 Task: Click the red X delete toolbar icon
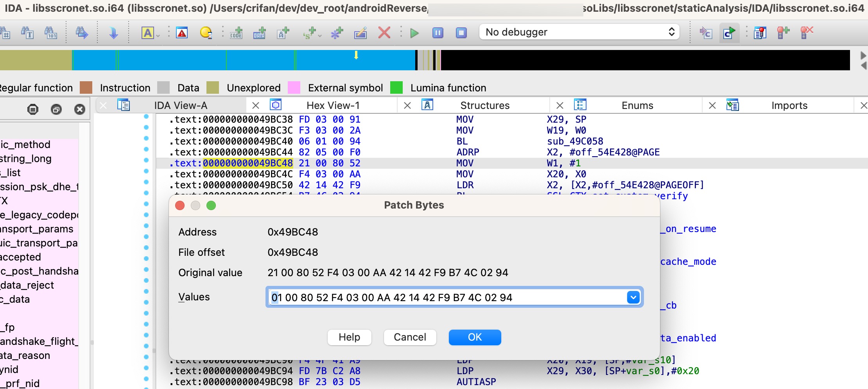pos(384,32)
